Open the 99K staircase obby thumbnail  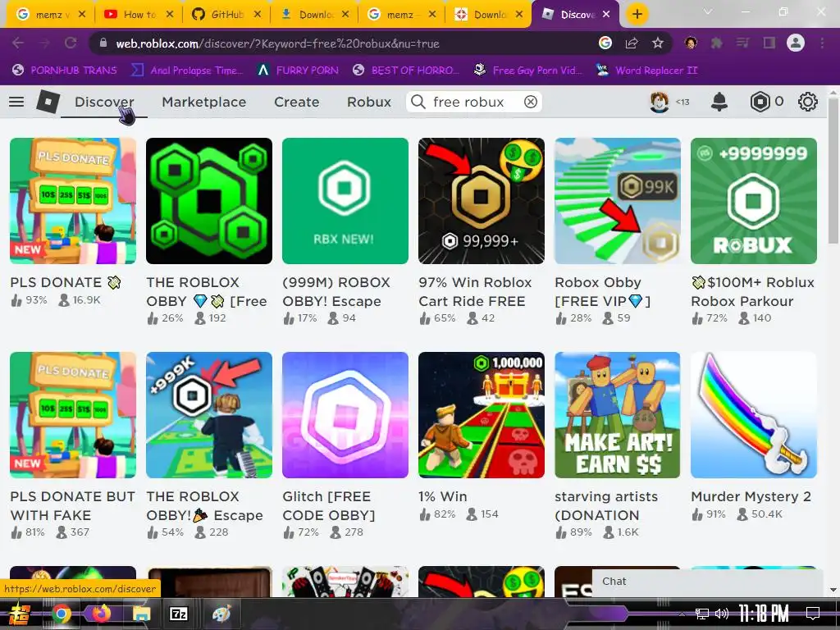[x=618, y=201]
